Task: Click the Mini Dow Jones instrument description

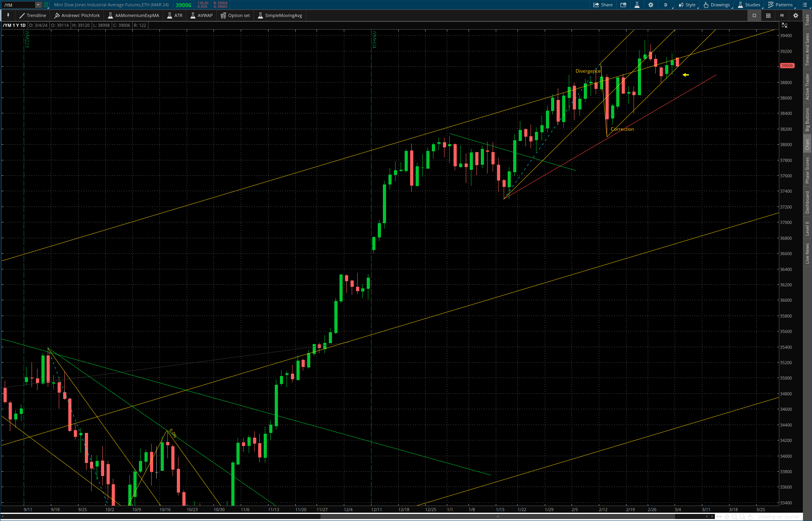Action: click(x=111, y=5)
